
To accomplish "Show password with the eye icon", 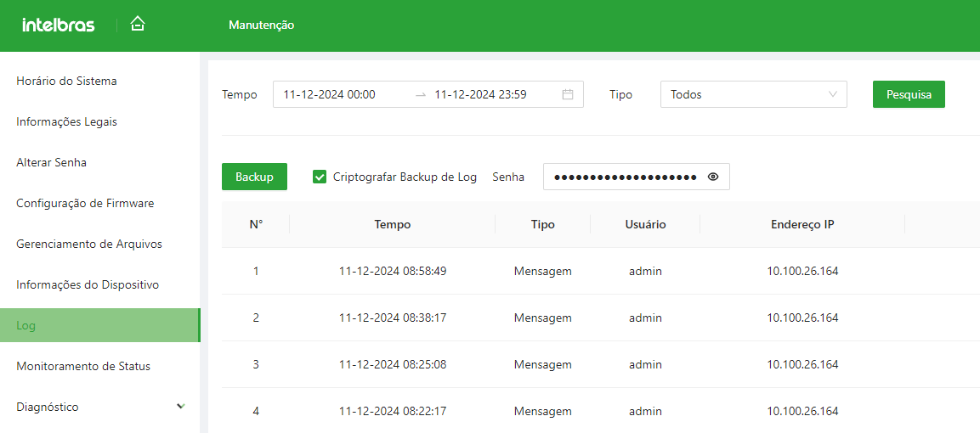I will tap(713, 177).
